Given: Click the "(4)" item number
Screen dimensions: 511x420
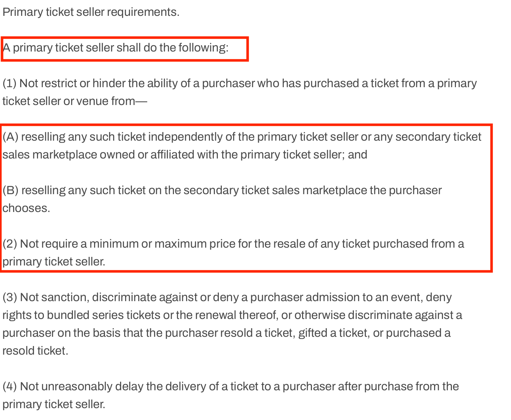Looking at the screenshot, I should click(10, 387).
